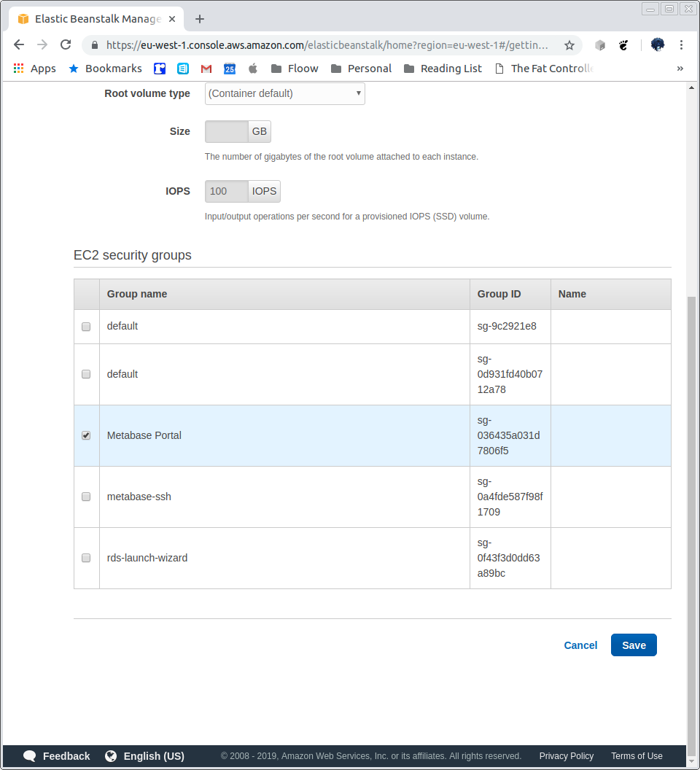Check the rds-launch-wizard security group
The image size is (700, 770).
click(x=86, y=558)
